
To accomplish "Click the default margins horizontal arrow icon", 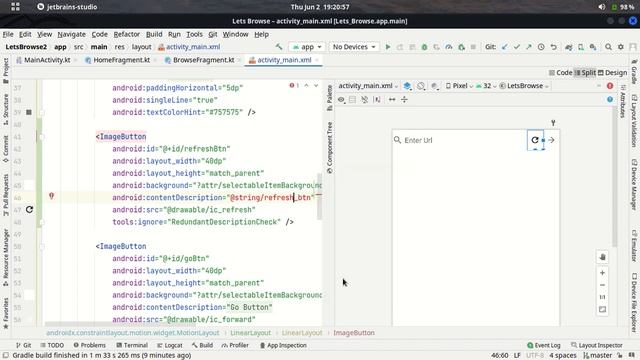I will (392, 99).
